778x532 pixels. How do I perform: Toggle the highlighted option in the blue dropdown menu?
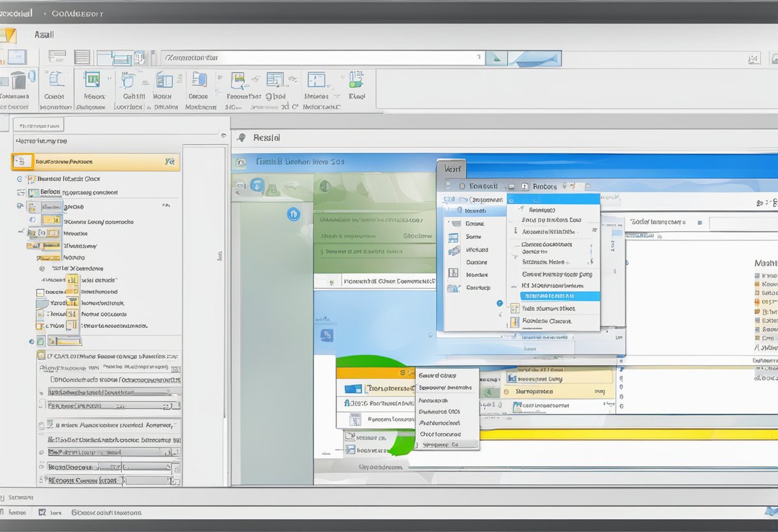pyautogui.click(x=553, y=296)
